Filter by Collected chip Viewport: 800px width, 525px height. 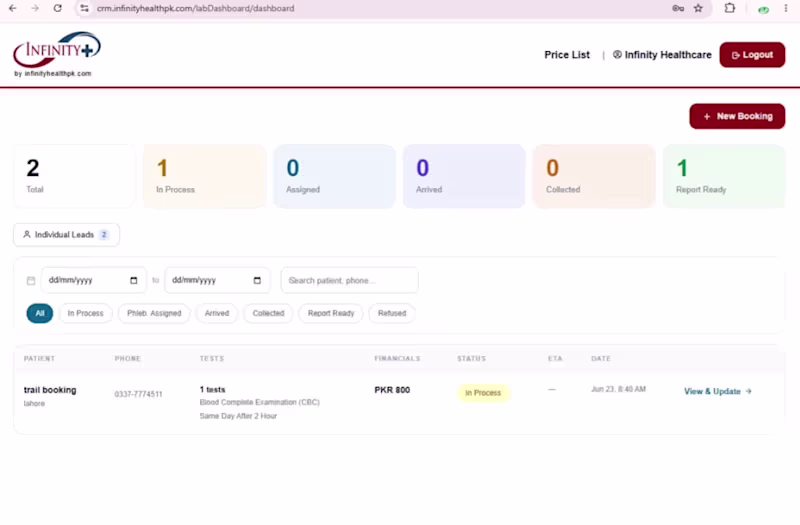click(x=268, y=313)
